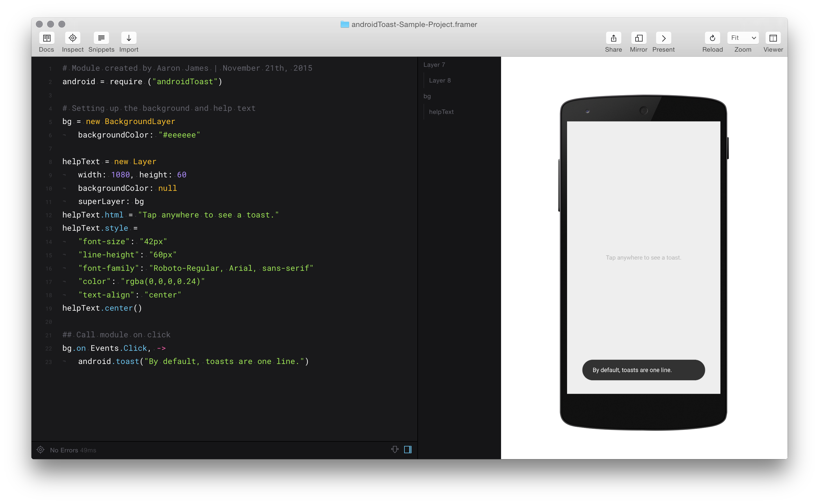Reload the prototype preview
The image size is (819, 504).
712,38
